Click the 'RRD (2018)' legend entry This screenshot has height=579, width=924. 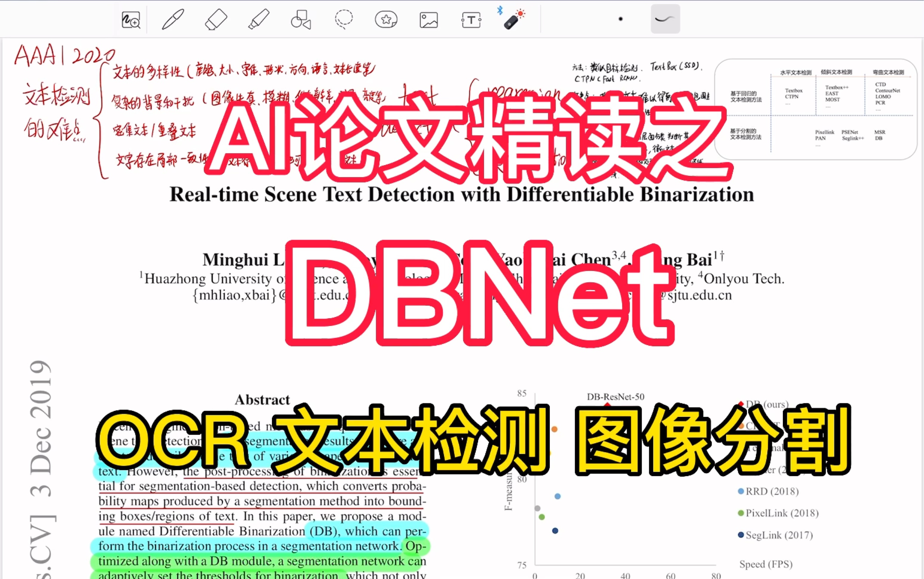click(768, 491)
